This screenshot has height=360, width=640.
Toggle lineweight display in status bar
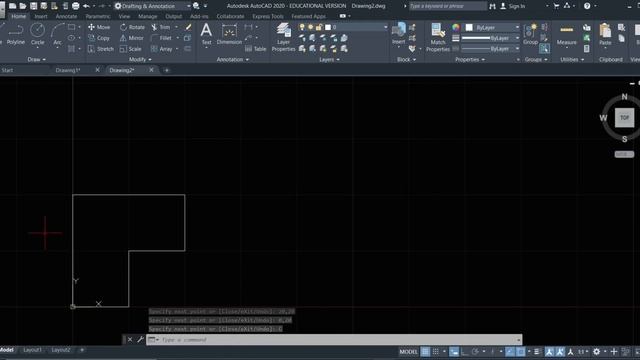(x=537, y=351)
